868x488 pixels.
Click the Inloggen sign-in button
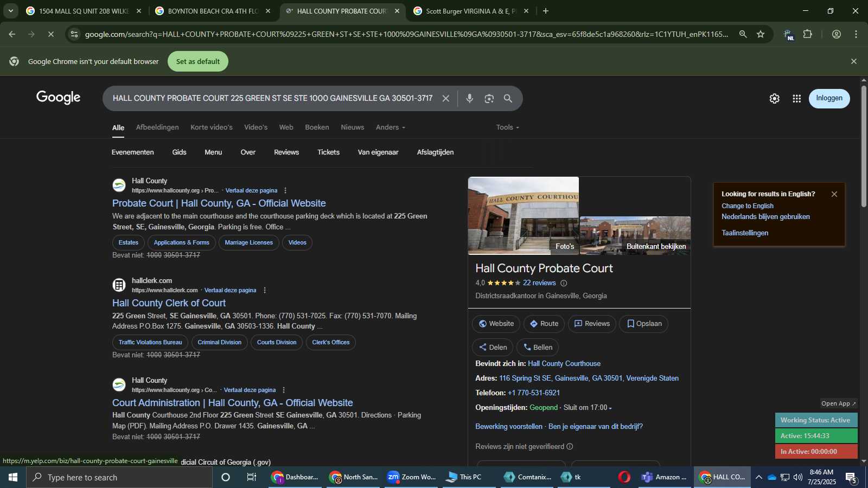point(829,98)
